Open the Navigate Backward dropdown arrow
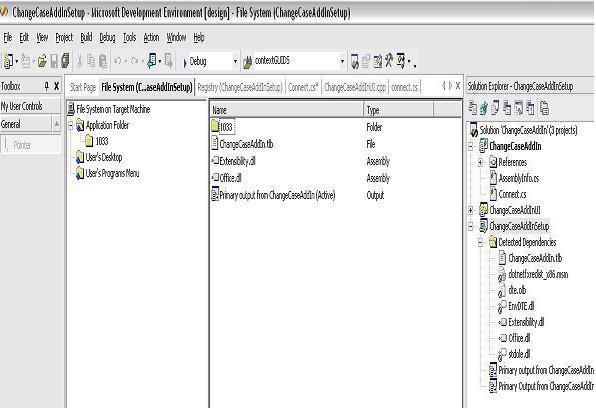596x408 pixels. (x=160, y=61)
